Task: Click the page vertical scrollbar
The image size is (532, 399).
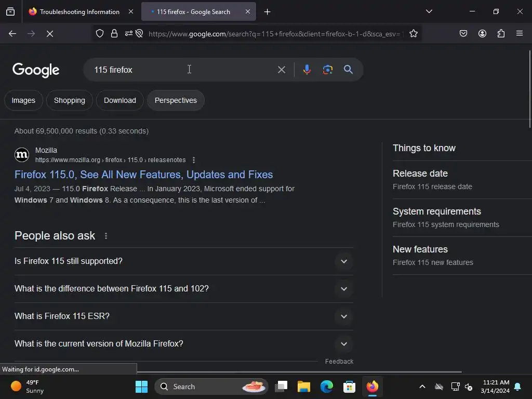Action: click(x=529, y=89)
